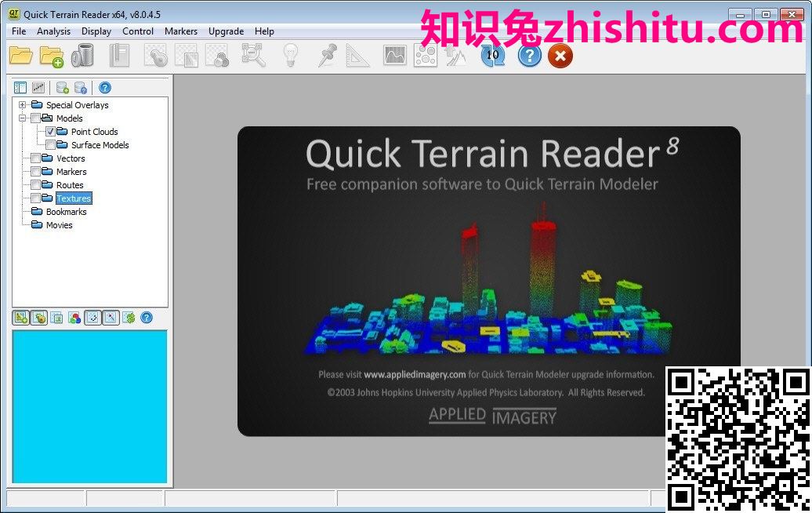The height and width of the screenshot is (513, 812).
Task: Select the Bookmarks tree item
Action: click(67, 212)
